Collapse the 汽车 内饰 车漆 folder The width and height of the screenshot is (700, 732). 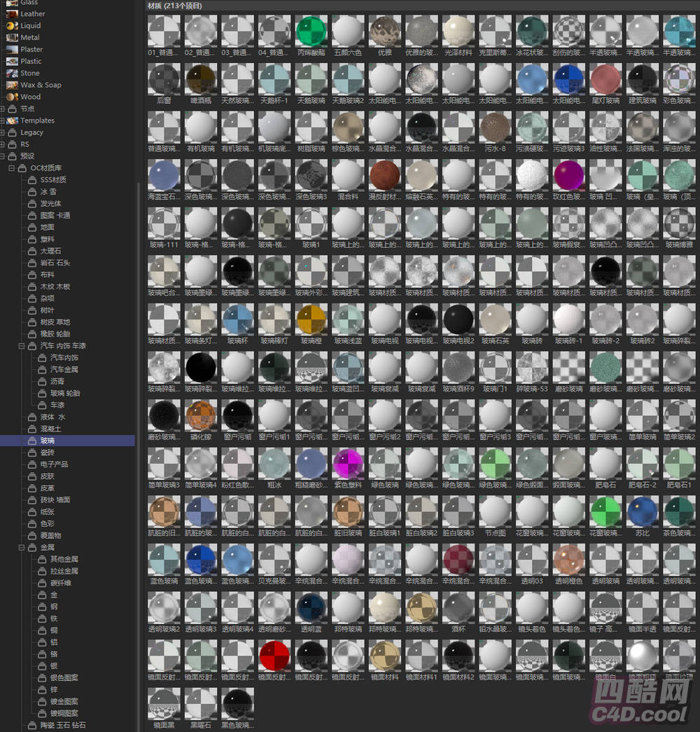click(x=22, y=346)
